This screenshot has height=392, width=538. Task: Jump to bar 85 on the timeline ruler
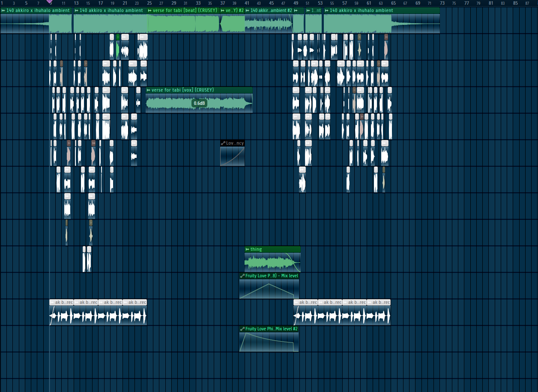coord(516,3)
